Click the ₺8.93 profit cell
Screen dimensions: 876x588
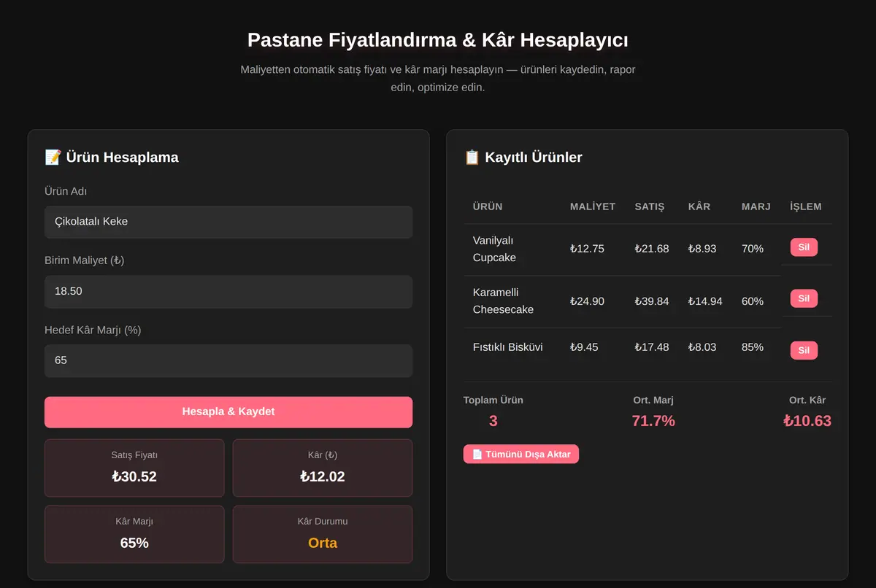pyautogui.click(x=702, y=249)
